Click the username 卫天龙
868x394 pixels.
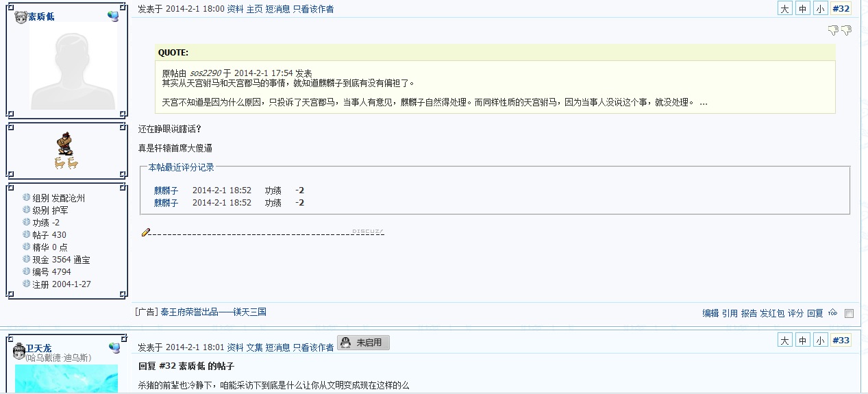click(39, 349)
